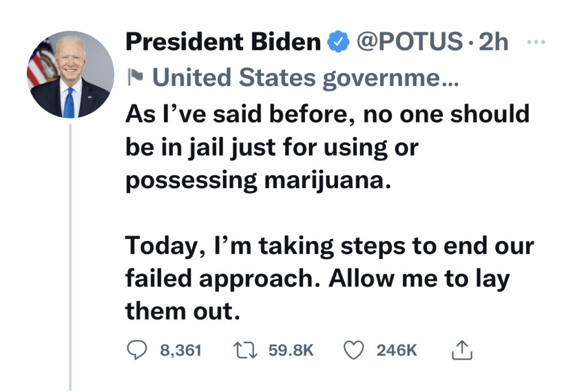Like the tweet with the heart icon

click(354, 350)
